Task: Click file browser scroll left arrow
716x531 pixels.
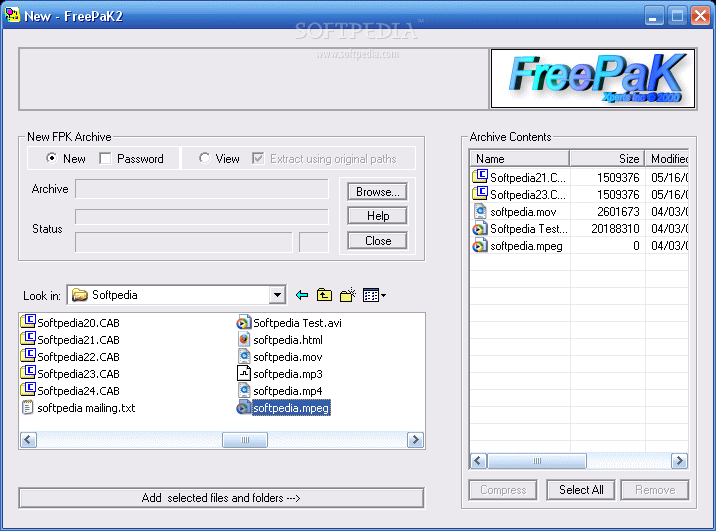Action: [28, 440]
